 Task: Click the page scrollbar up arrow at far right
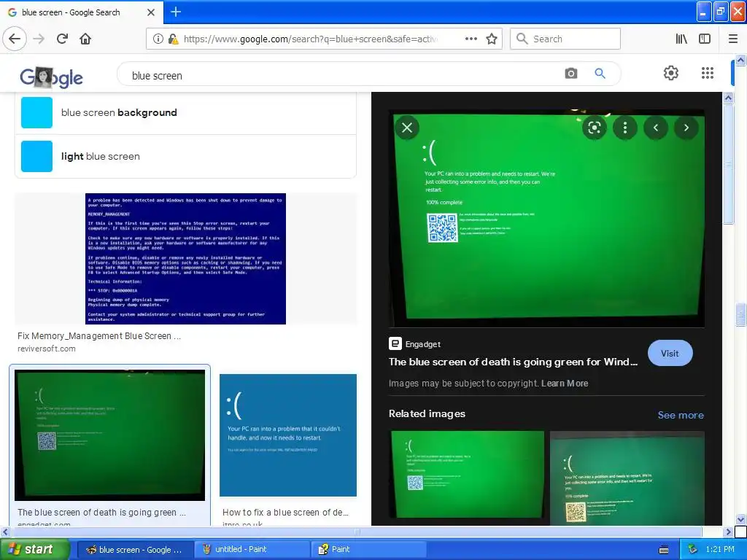point(740,60)
